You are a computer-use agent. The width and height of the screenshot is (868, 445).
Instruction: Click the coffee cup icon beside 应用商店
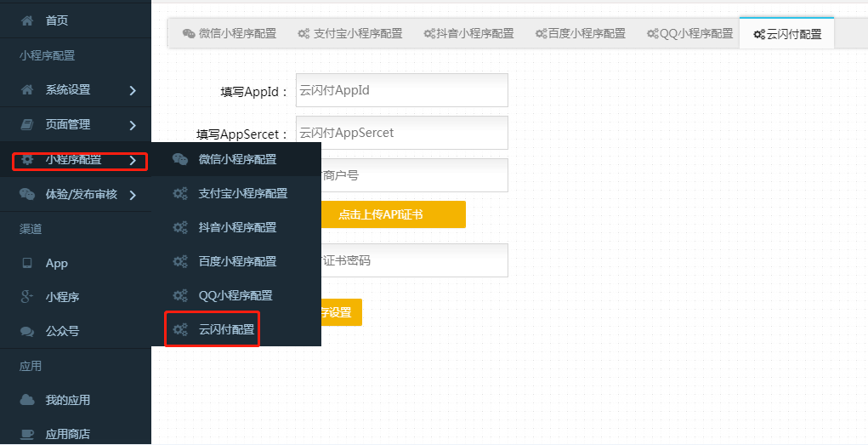(26, 434)
